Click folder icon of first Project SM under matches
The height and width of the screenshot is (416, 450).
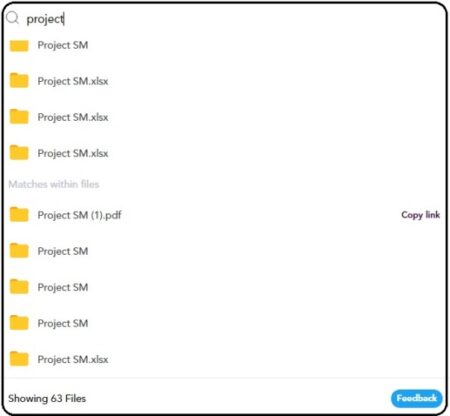(19, 251)
